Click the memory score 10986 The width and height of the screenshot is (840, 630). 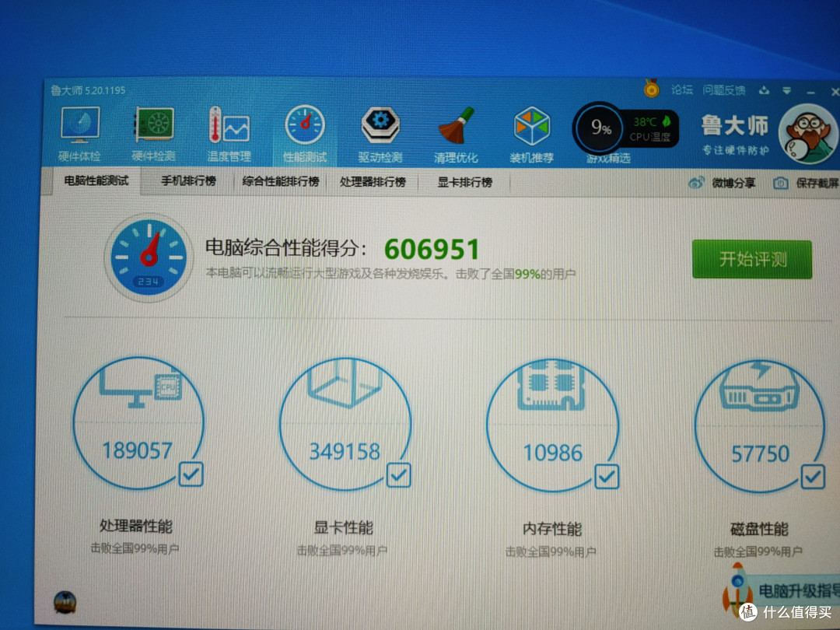553,453
